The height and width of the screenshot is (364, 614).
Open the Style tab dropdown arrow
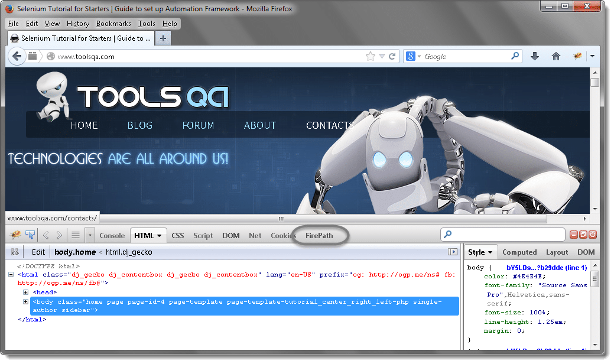490,252
